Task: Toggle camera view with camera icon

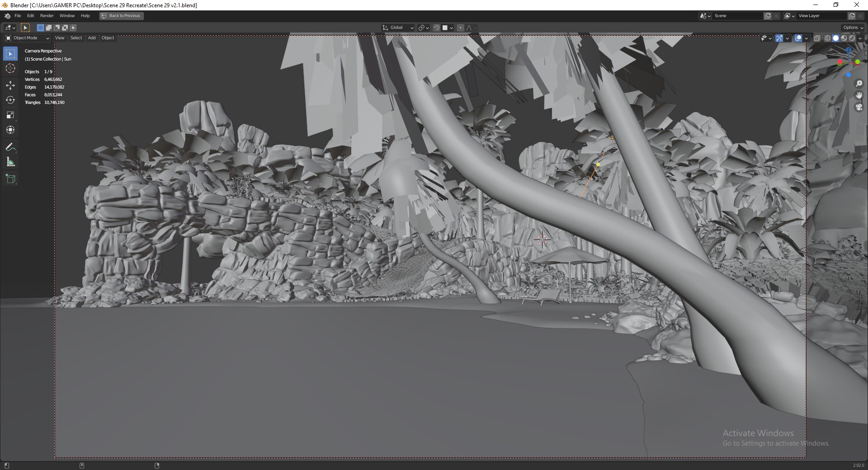Action: coord(859,107)
